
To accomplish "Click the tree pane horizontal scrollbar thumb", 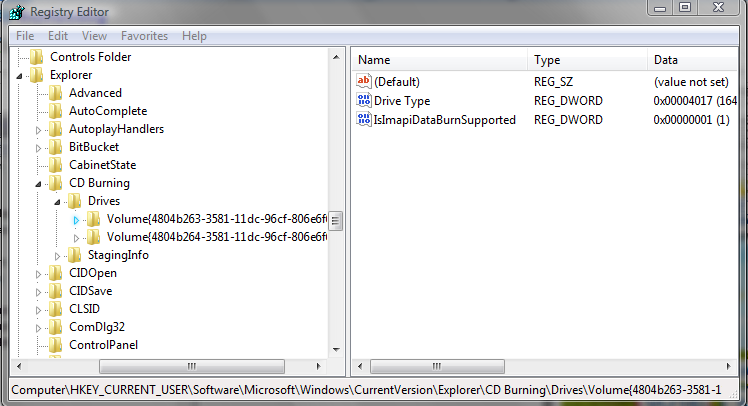I will pos(192,366).
